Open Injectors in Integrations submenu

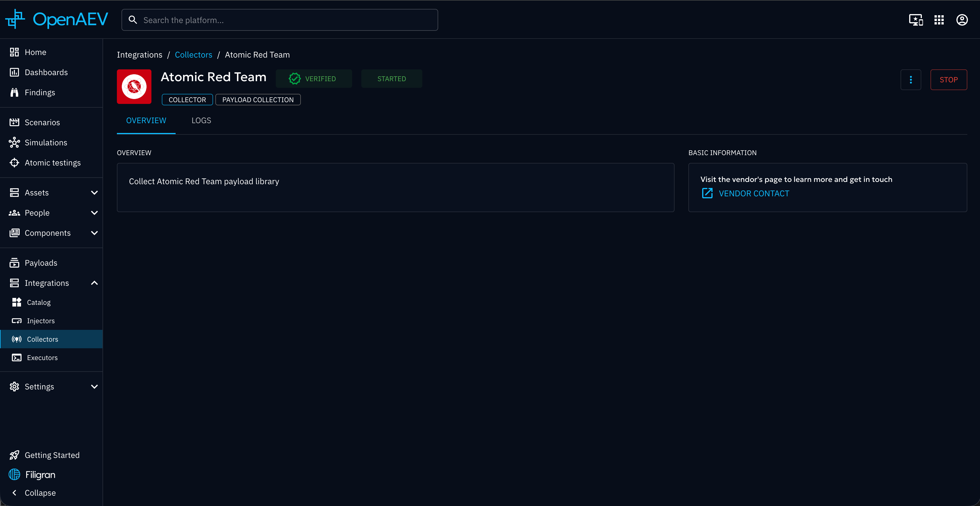(x=41, y=321)
